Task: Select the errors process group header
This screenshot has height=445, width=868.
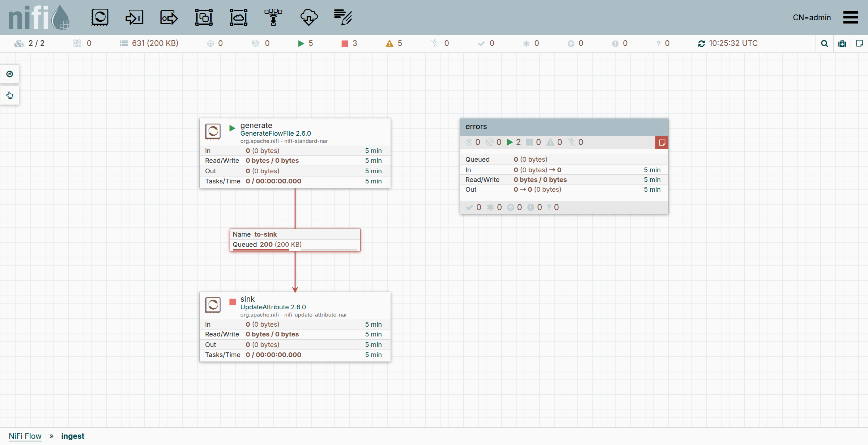Action: pyautogui.click(x=564, y=127)
